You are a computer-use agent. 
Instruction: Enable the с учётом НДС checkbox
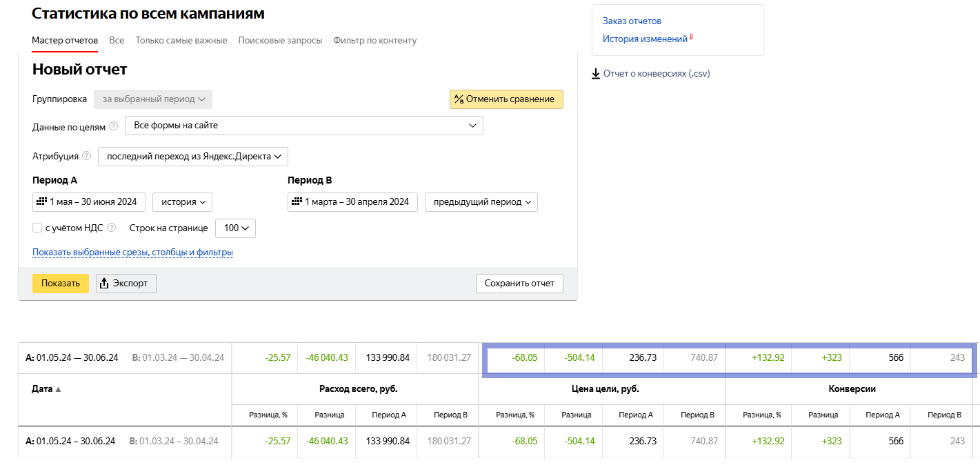pos(37,228)
